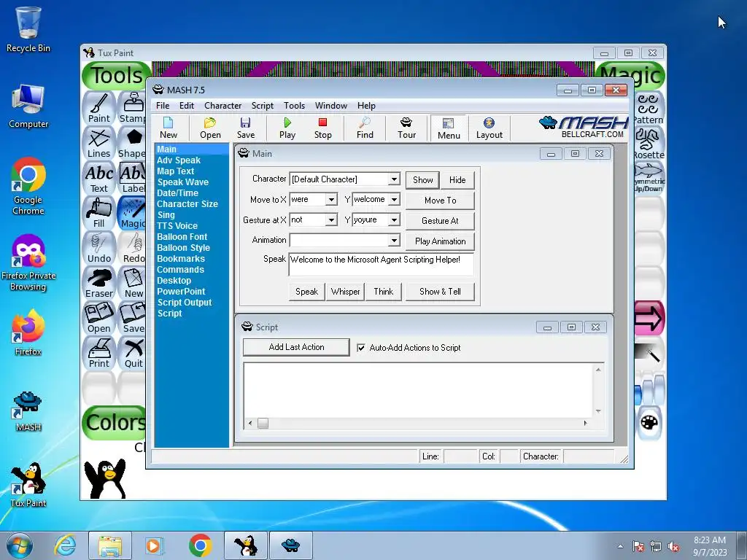This screenshot has width=747, height=560.
Task: Choose the Lines tool in Tux Paint
Action: click(98, 143)
